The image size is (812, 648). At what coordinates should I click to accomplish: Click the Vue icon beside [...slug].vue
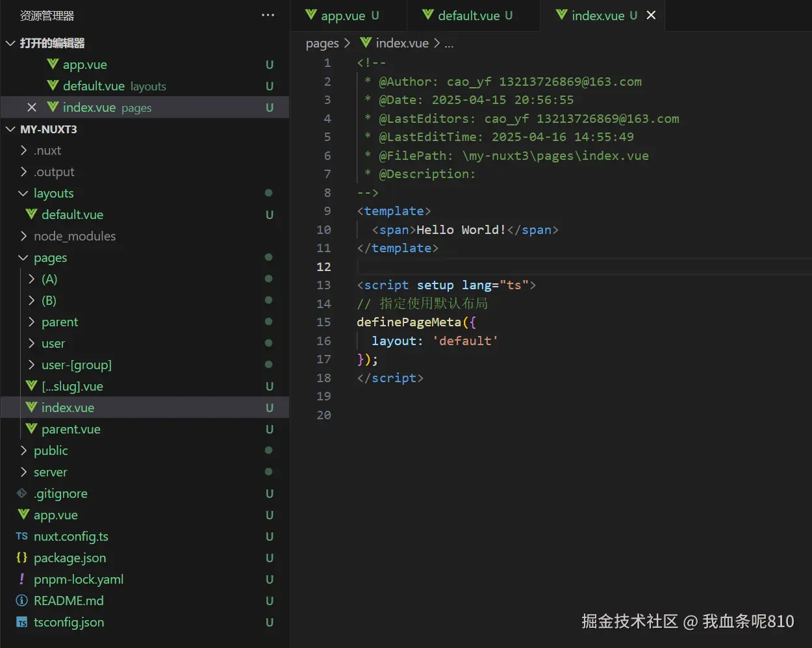click(x=31, y=386)
